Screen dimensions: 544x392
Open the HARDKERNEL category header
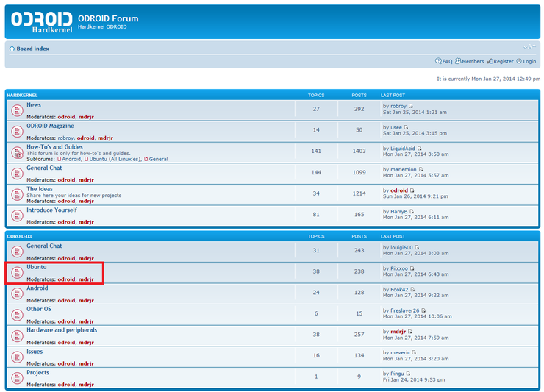[x=22, y=95]
